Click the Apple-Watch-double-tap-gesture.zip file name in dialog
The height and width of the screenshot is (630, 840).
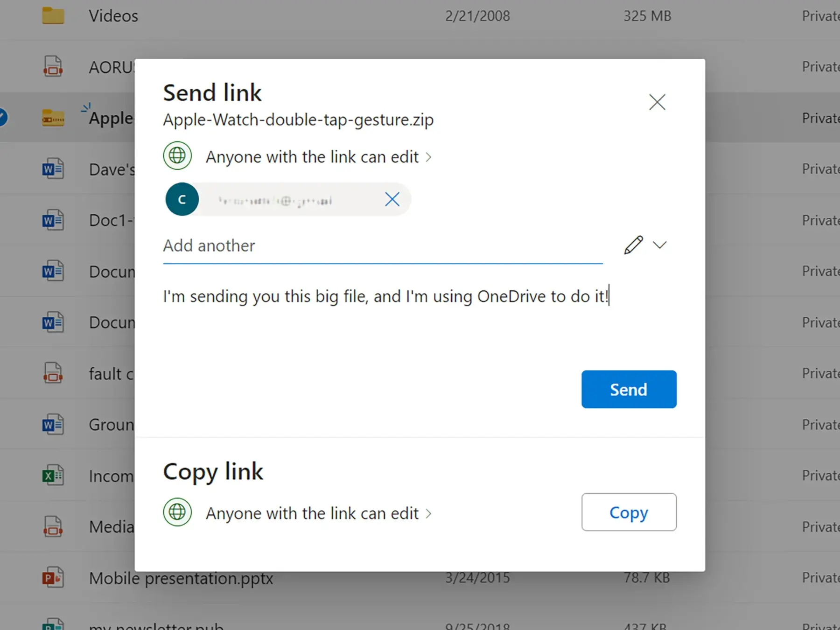click(x=298, y=120)
